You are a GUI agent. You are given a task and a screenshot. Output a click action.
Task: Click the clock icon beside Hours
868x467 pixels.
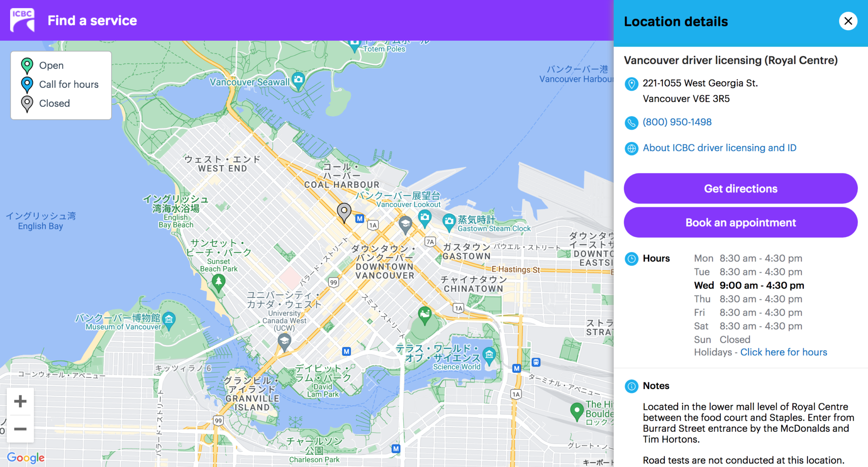[x=632, y=259]
